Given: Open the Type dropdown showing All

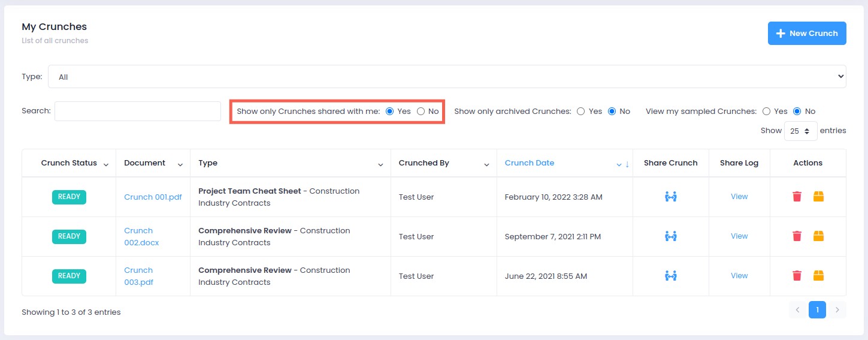Looking at the screenshot, I should click(447, 76).
